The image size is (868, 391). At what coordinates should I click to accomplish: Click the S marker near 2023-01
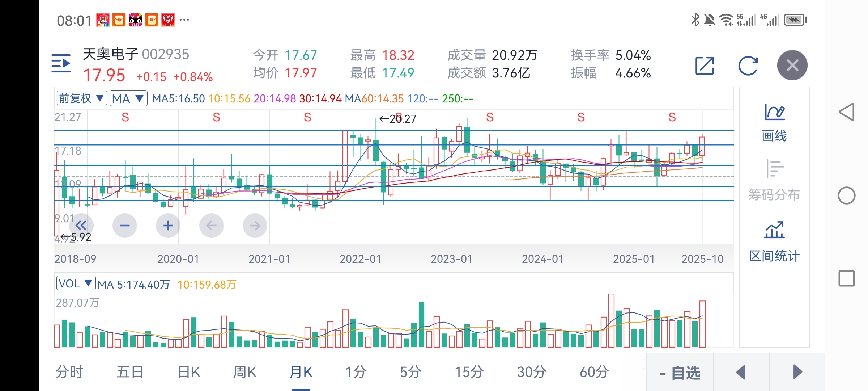pos(490,117)
